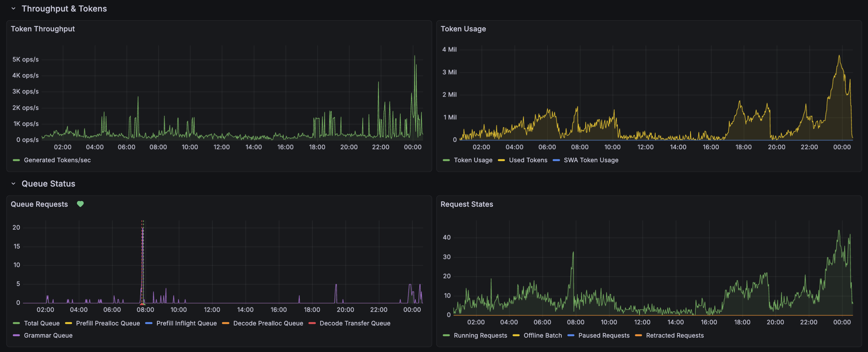
Task: Open the Token Usage panel title menu
Action: pos(464,28)
